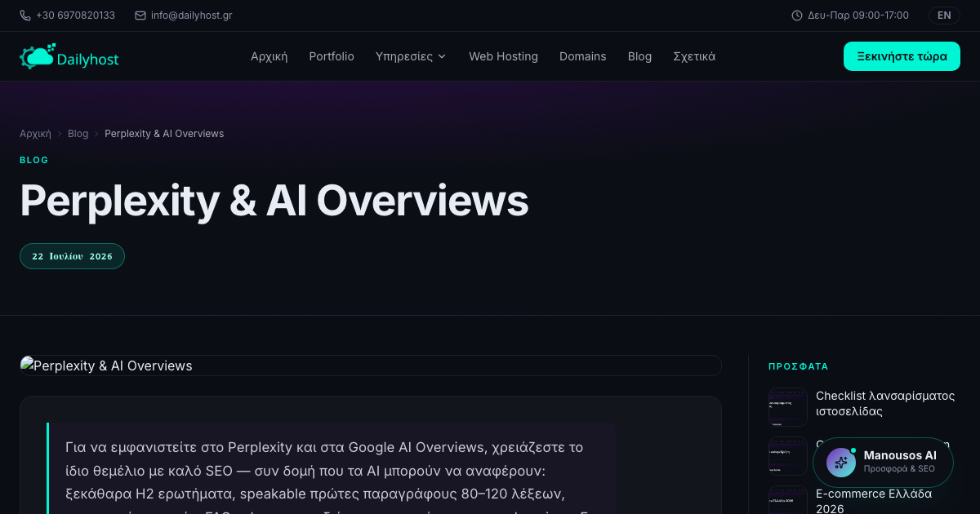Open the Web Hosting nav item
The height and width of the screenshot is (514, 980).
tap(503, 56)
